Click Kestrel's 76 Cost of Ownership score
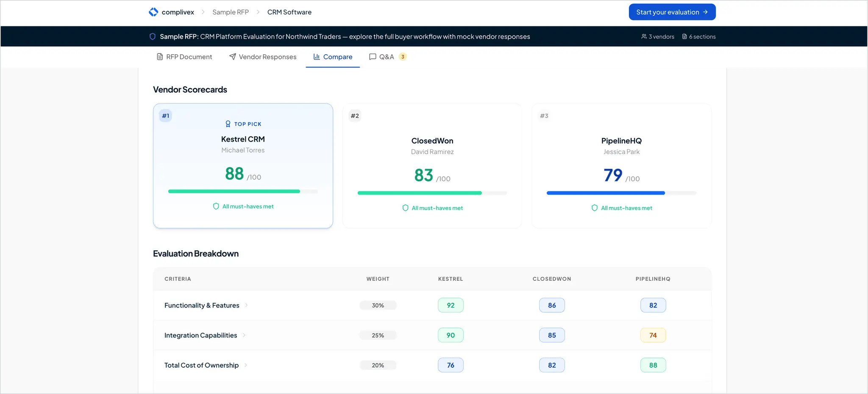The width and height of the screenshot is (868, 394). click(451, 365)
